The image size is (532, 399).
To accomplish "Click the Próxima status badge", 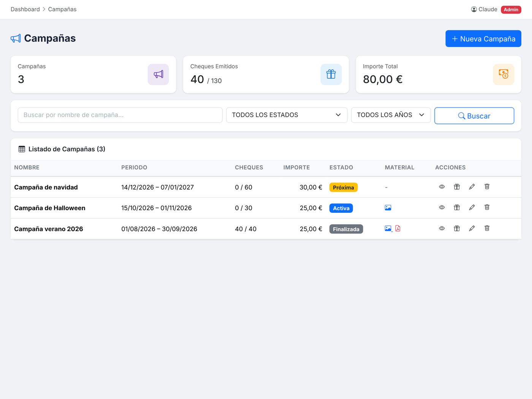I will (x=344, y=187).
